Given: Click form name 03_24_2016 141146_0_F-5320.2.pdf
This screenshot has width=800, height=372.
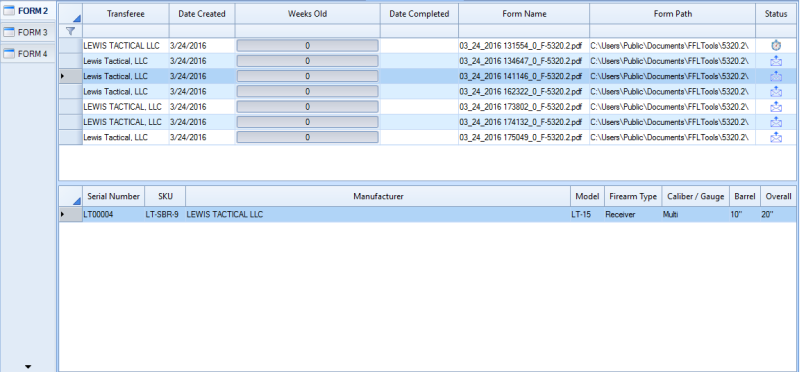Looking at the screenshot, I should pyautogui.click(x=520, y=76).
